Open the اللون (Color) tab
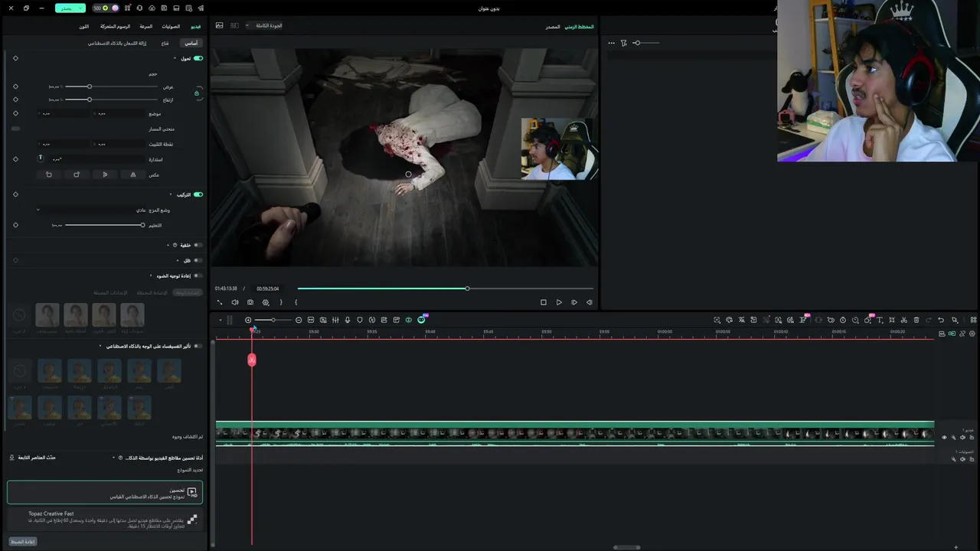Viewport: 980px width, 551px height. (x=84, y=26)
